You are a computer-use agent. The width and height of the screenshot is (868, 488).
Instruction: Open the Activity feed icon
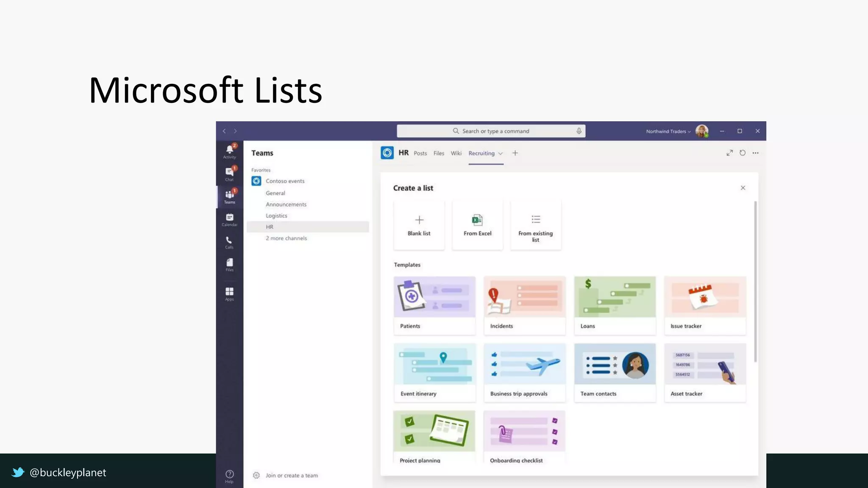(229, 151)
